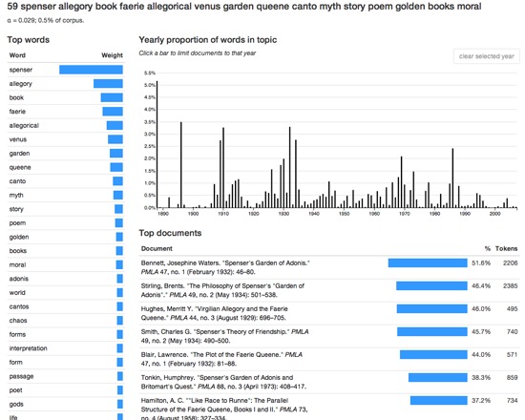Select the 'poem' word row
Image resolution: width=525 pixels, height=420 pixels.
coord(66,223)
